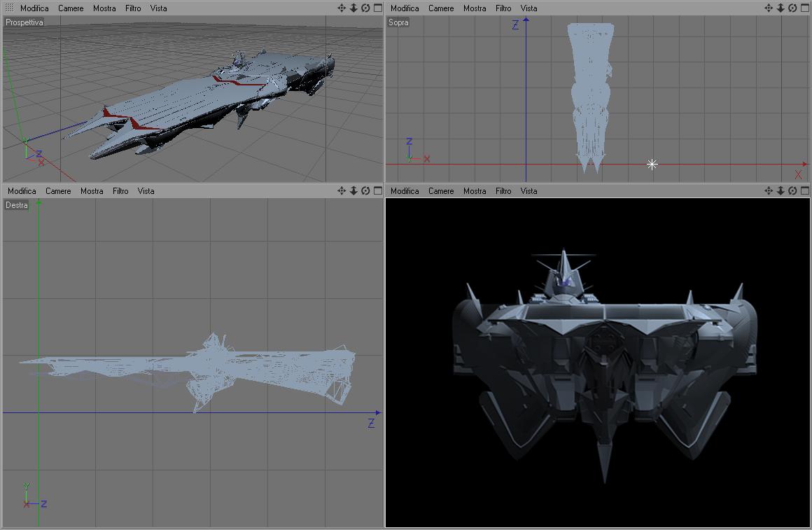Toggle the maximize-viewport icon in the Sopra view
The height and width of the screenshot is (530, 812).
[x=805, y=8]
